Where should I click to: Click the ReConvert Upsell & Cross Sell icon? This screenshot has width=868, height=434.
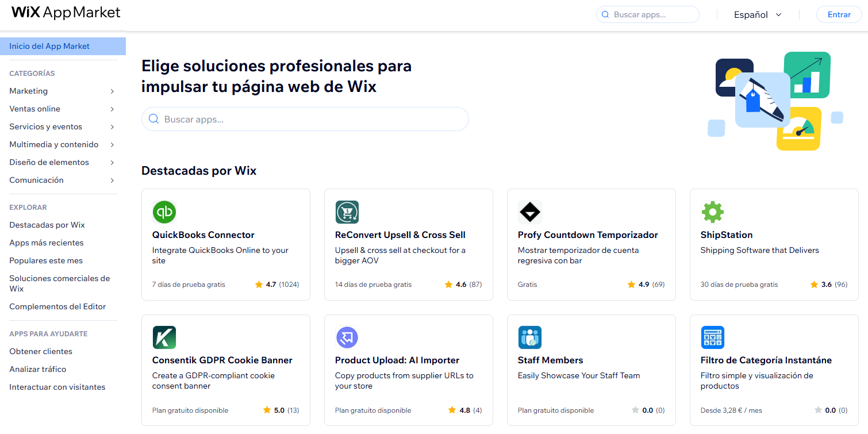(347, 212)
